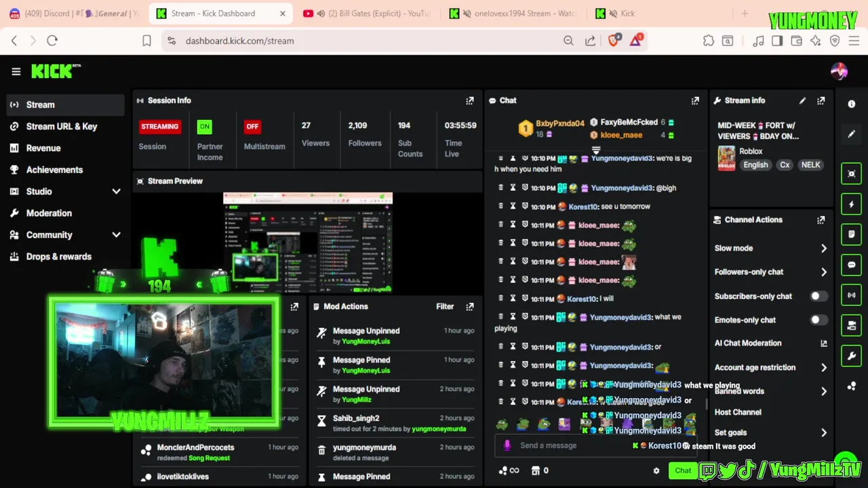Open AI Chat Moderation link

(771, 344)
